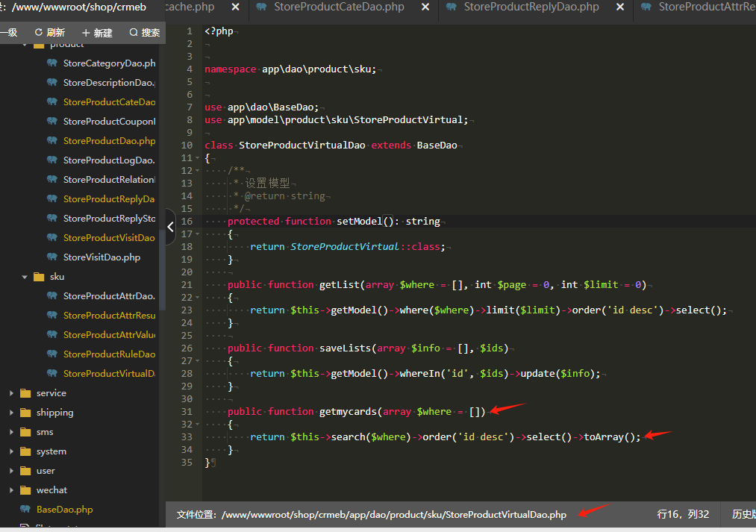Fold code block at line 11
This screenshot has width=756, height=532.
coord(197,158)
